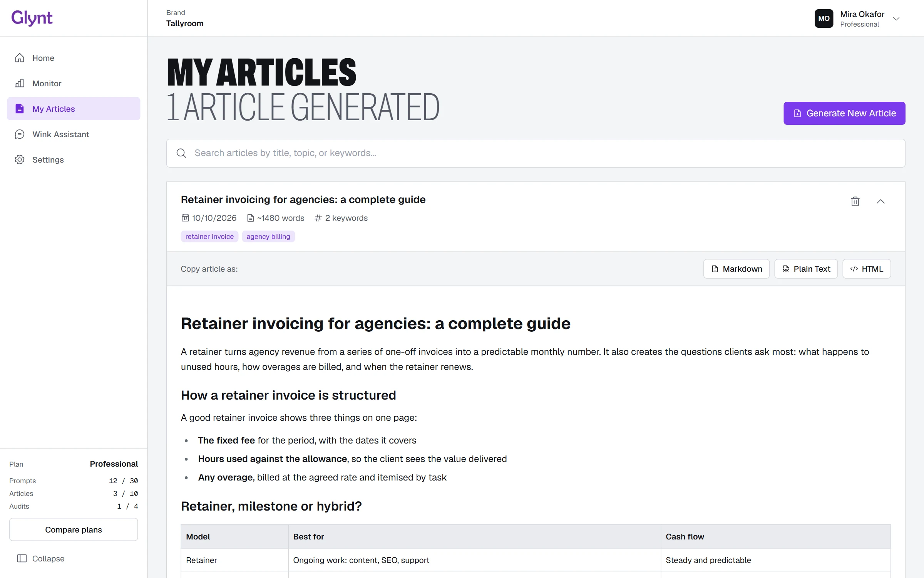Click the search magnifier icon
Screen dimensions: 924x578
point(181,153)
